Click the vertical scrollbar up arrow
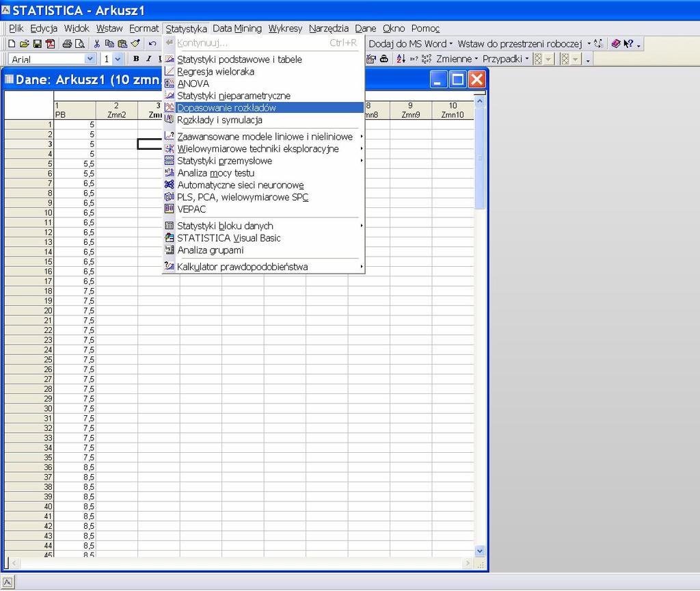700x591 pixels. click(x=480, y=101)
